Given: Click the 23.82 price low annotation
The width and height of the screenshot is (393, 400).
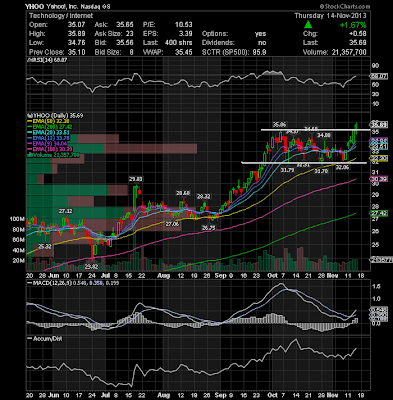Looking at the screenshot, I should pyautogui.click(x=91, y=267).
